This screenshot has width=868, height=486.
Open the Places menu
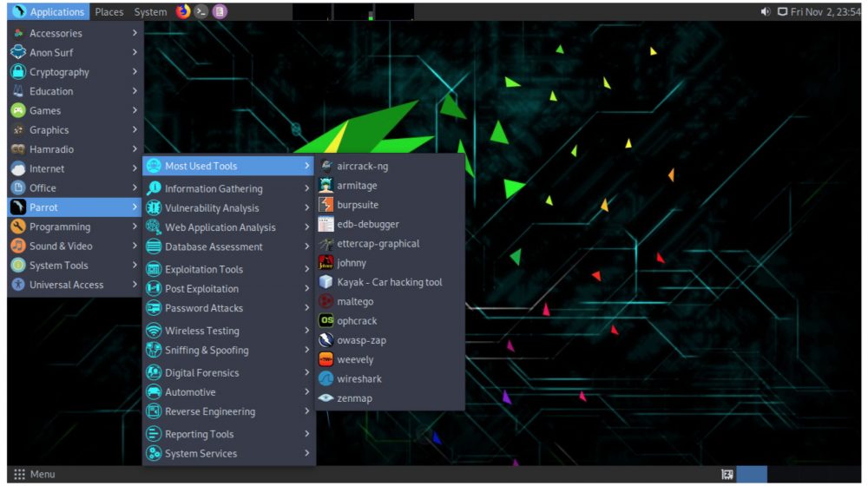click(x=109, y=12)
